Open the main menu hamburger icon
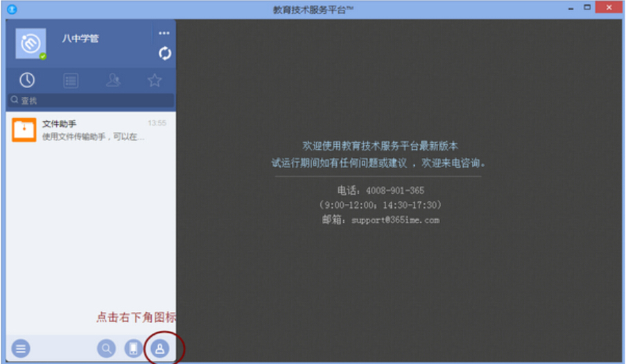This screenshot has height=364, width=626. [21, 349]
